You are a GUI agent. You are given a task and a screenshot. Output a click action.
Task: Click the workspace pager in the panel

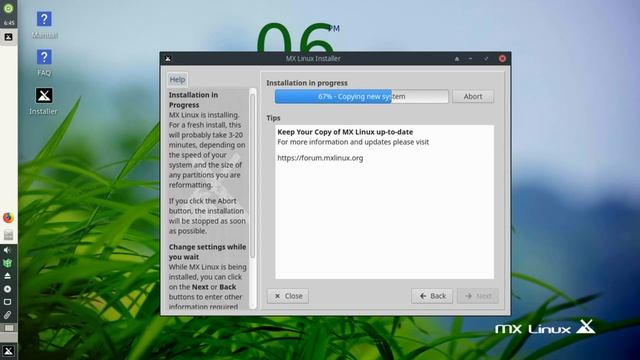[9, 328]
